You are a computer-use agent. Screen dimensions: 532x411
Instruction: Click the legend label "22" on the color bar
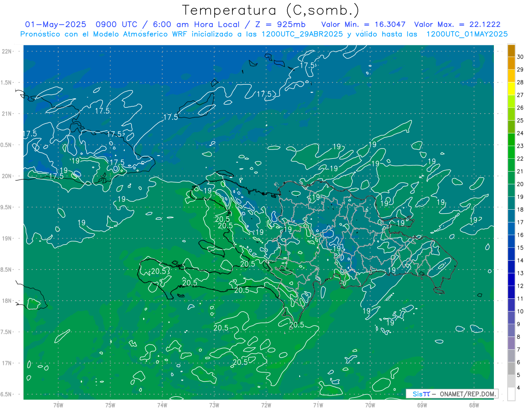(x=521, y=159)
